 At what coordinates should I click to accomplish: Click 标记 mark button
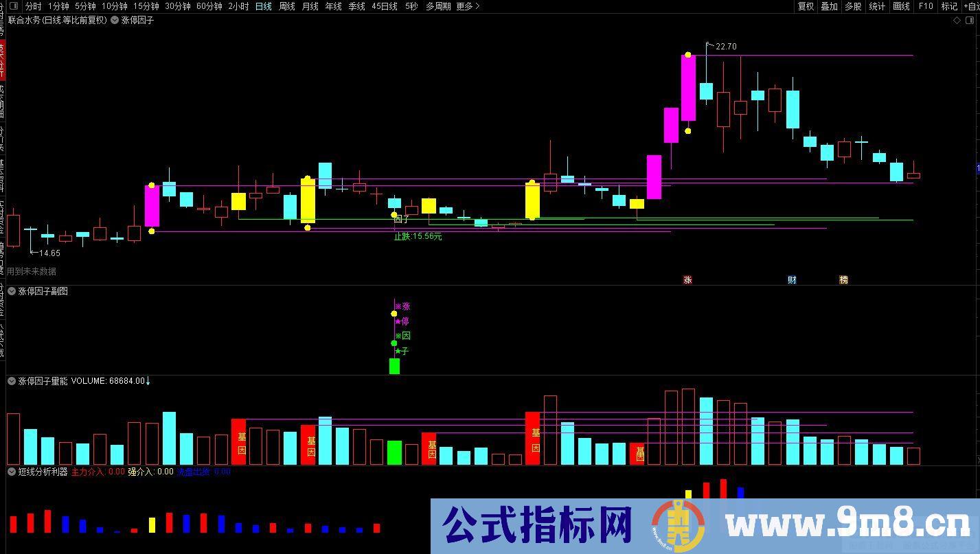949,6
